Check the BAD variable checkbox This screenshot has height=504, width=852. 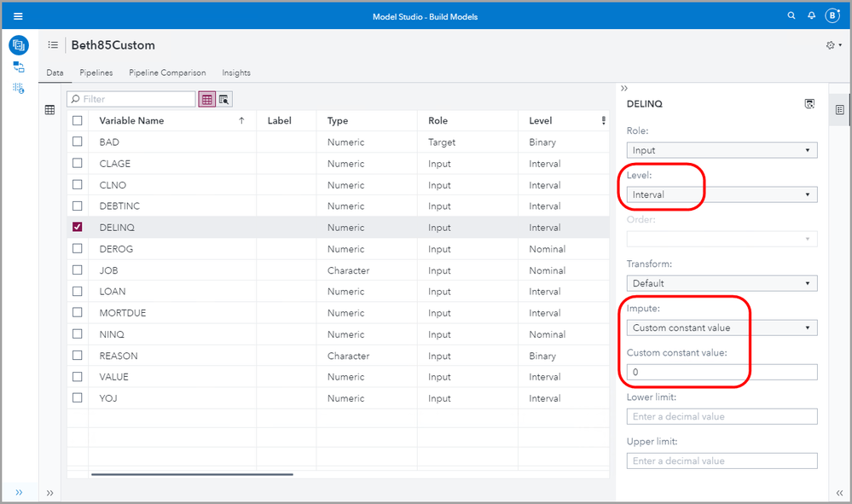coord(77,142)
